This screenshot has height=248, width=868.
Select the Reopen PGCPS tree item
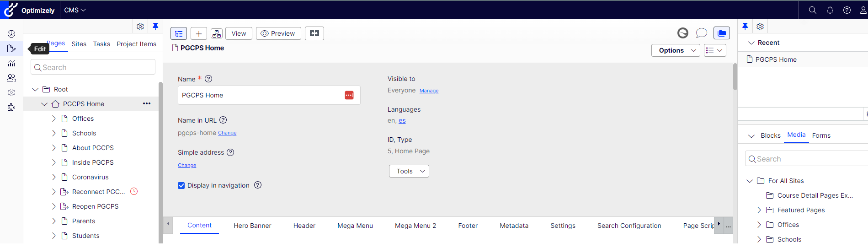coord(95,206)
